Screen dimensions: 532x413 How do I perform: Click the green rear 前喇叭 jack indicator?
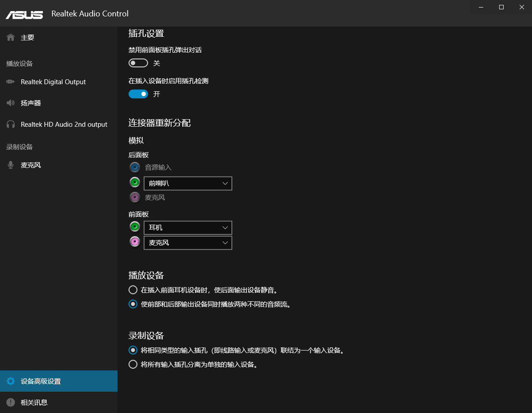[134, 182]
